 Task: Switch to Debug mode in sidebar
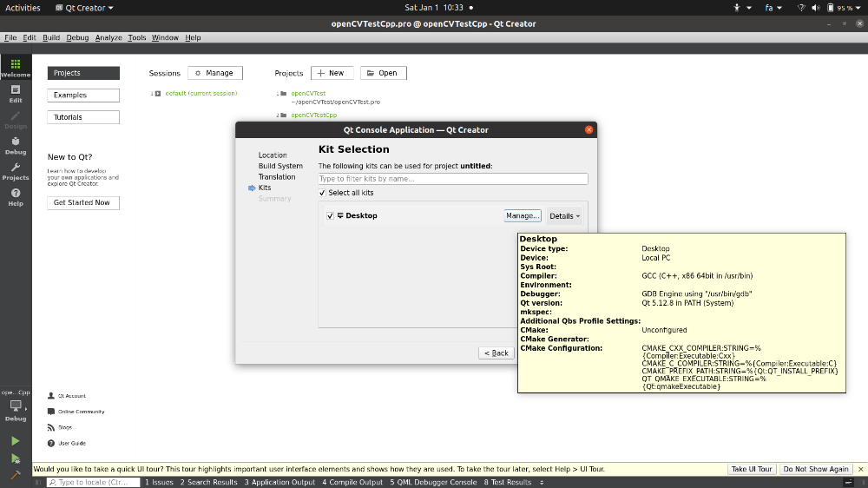[16, 145]
